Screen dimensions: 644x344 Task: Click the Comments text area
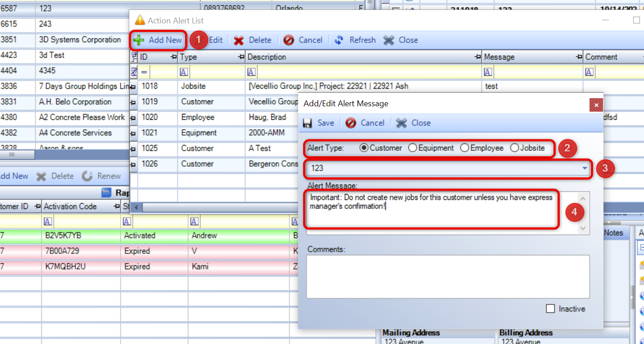point(448,277)
